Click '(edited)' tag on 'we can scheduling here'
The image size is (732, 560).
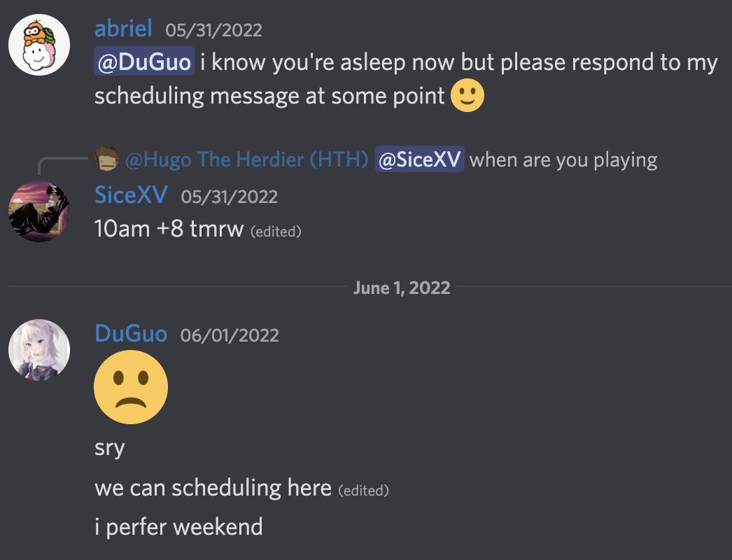click(x=364, y=491)
